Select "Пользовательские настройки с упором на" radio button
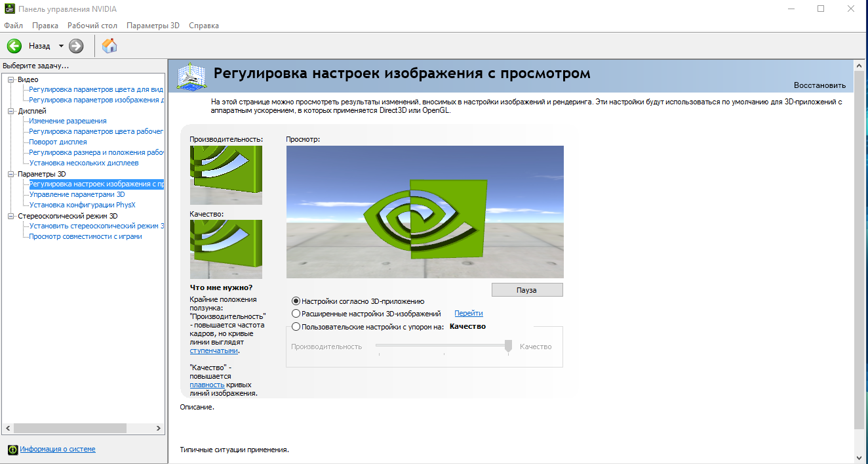Viewport: 868px width, 464px height. pos(296,327)
